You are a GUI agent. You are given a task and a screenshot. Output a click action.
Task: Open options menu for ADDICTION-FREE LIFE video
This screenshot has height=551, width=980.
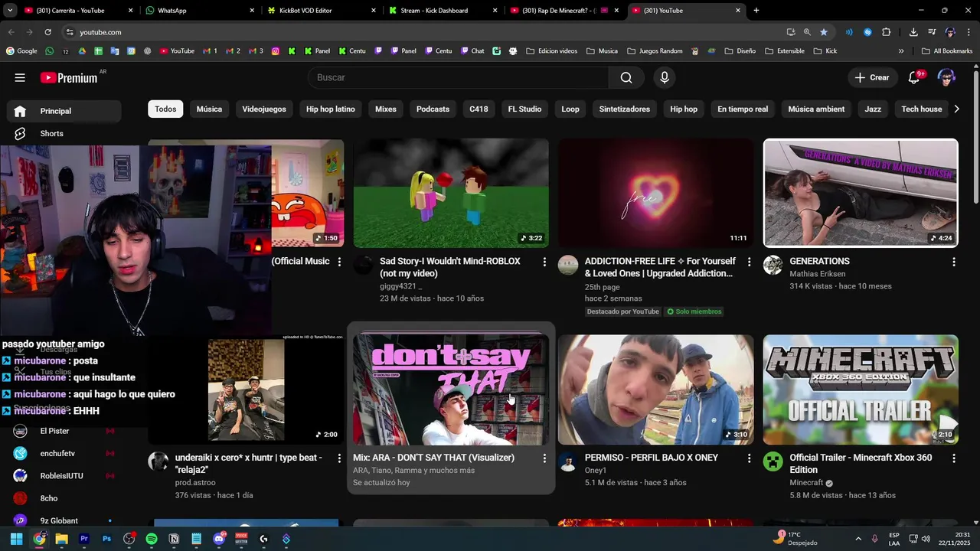pyautogui.click(x=749, y=262)
